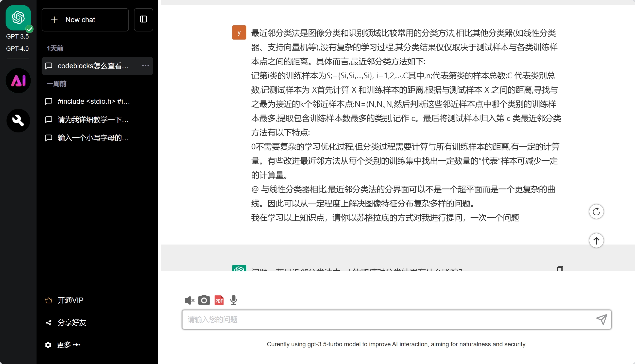Activate the microphone voice input icon
The height and width of the screenshot is (364, 635).
(x=233, y=300)
